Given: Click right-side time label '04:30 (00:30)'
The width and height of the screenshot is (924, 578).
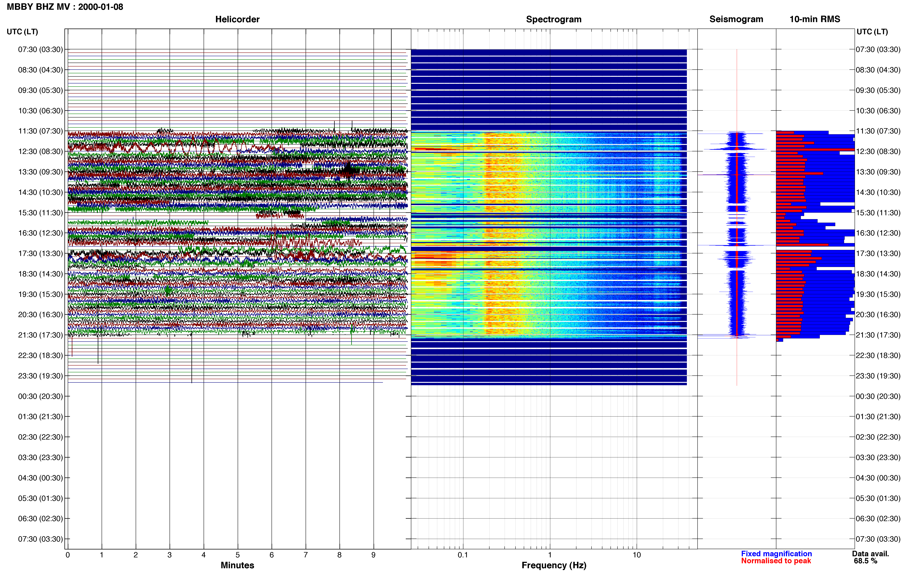Looking at the screenshot, I should coord(878,478).
